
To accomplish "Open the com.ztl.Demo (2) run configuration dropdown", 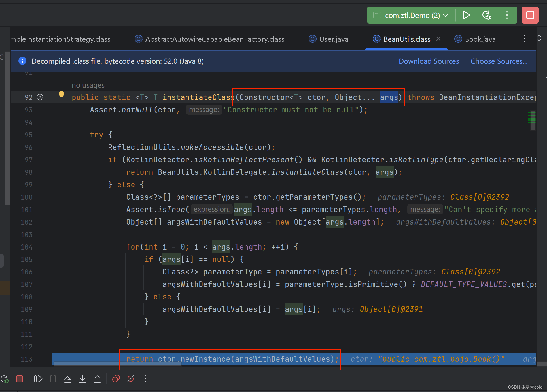I will pyautogui.click(x=412, y=15).
